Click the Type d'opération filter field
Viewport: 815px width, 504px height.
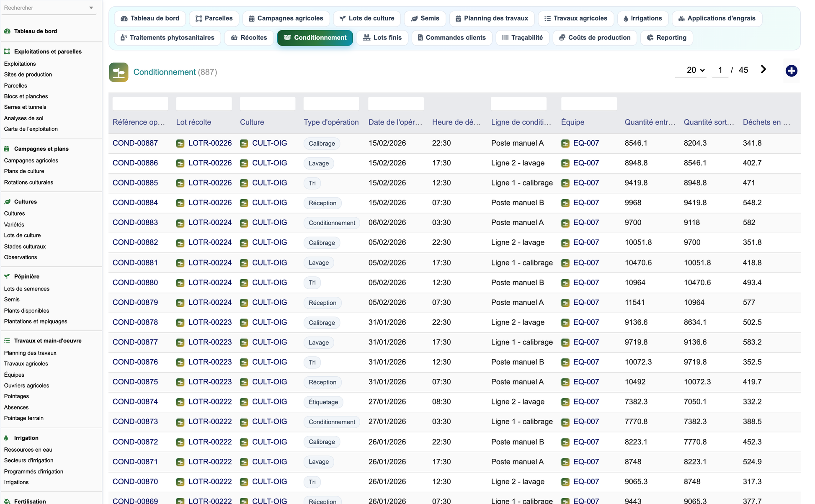331,103
